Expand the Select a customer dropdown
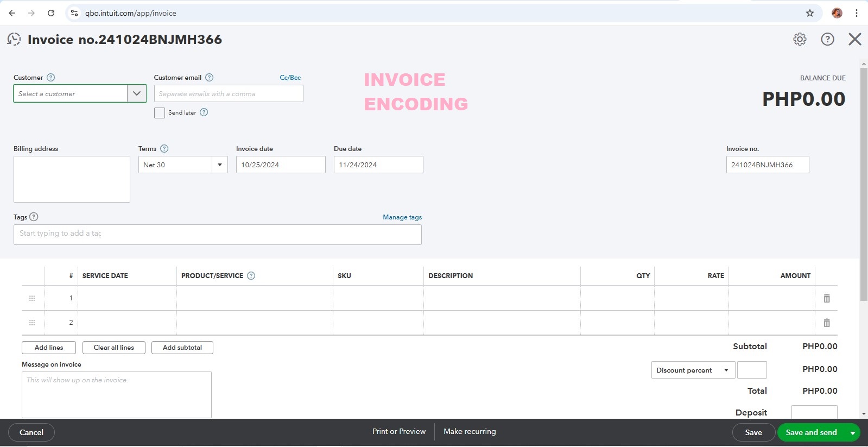 coord(137,93)
